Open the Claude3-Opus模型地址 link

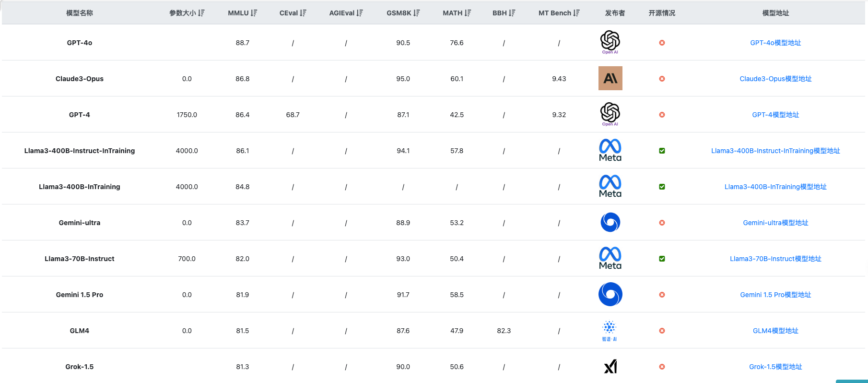tap(775, 79)
